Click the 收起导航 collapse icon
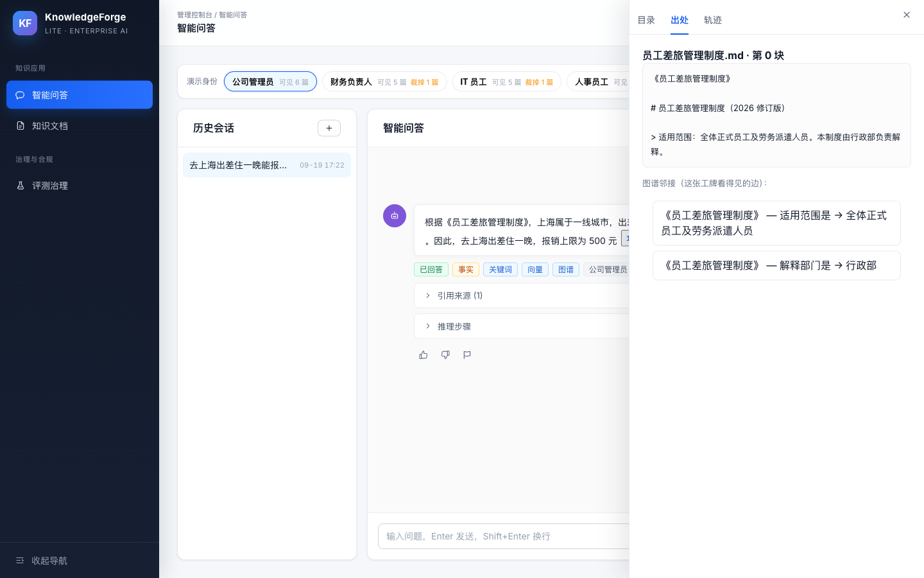Image resolution: width=924 pixels, height=578 pixels. pos(20,561)
